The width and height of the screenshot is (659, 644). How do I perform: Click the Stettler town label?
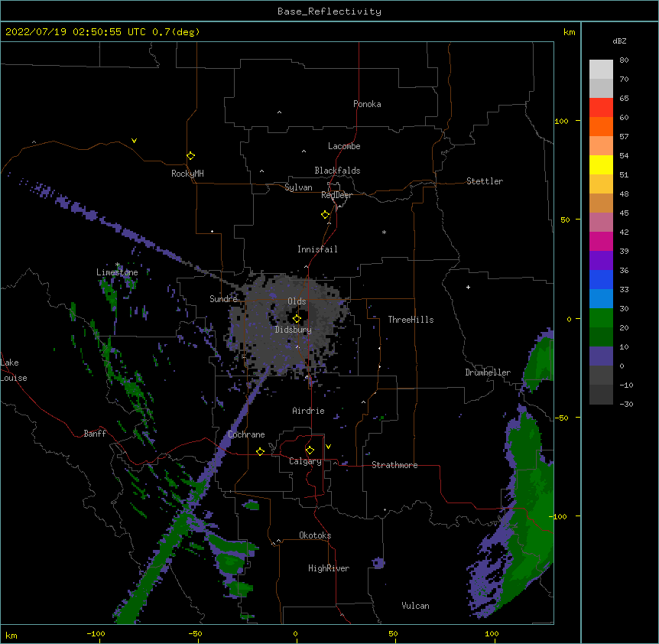pyautogui.click(x=485, y=181)
